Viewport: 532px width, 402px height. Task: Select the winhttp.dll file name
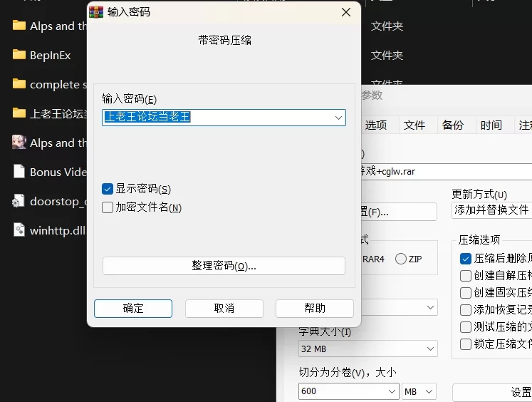tap(58, 230)
